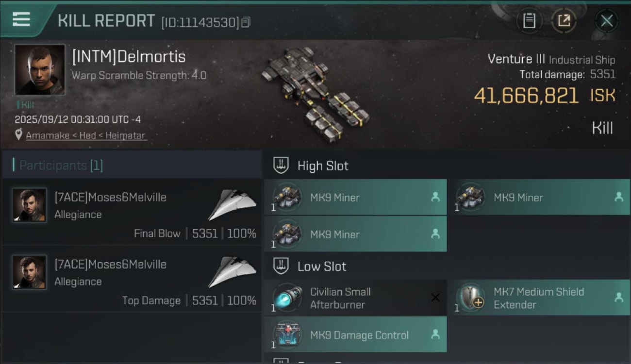Close the kill report window
The width and height of the screenshot is (631, 364).
pos(606,20)
